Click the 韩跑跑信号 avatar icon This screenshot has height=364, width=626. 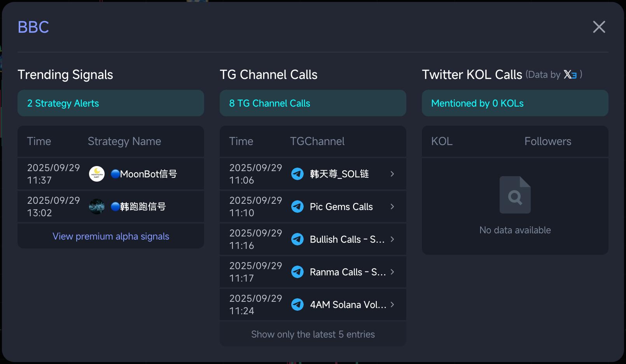coord(97,206)
